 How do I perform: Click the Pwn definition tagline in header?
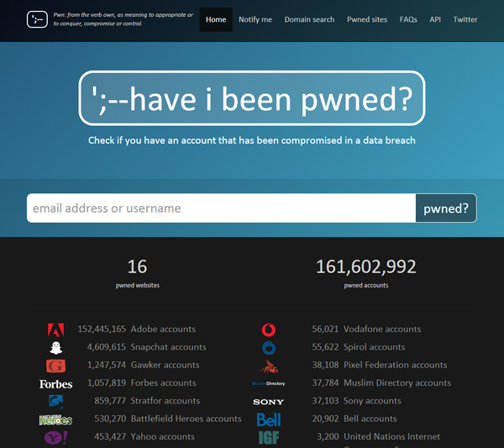coord(123,19)
